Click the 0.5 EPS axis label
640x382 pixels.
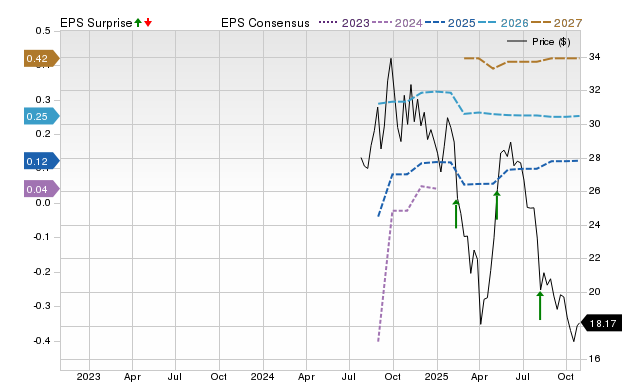click(43, 31)
